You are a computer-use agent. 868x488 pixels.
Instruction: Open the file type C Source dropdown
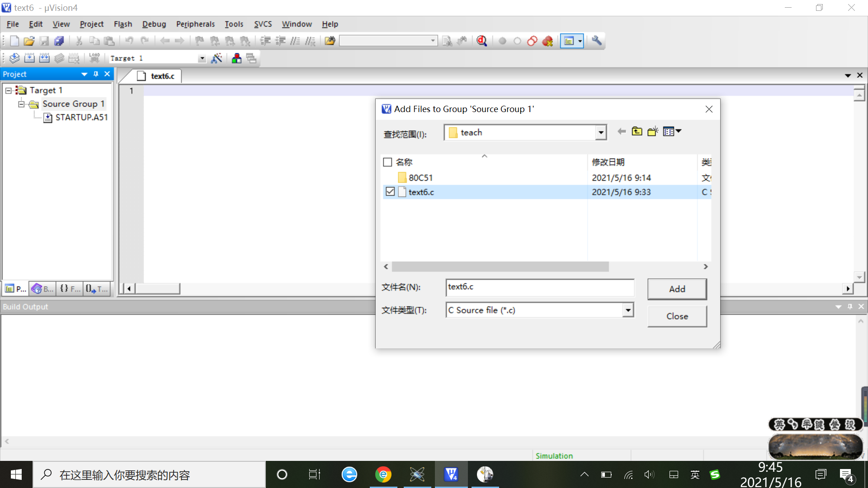coord(627,310)
